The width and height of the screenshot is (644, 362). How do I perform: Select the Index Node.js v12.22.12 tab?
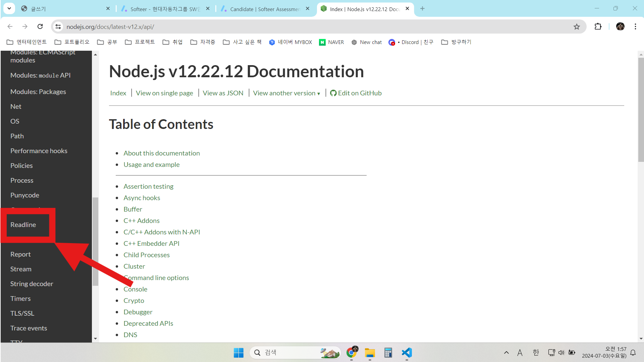pos(365,9)
